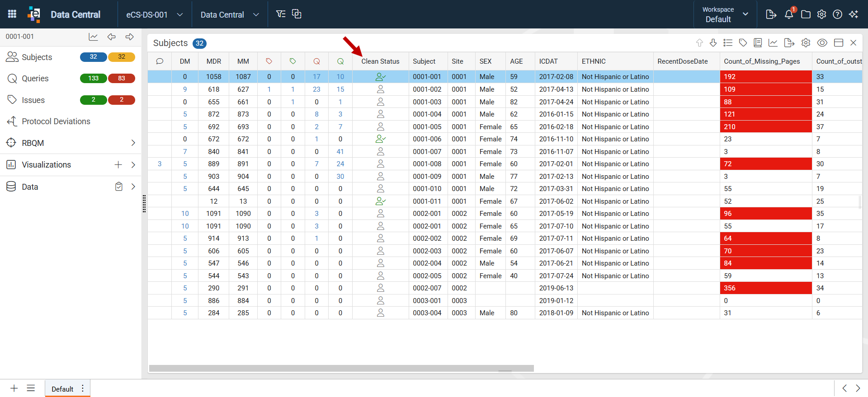Viewport: 868px width, 397px height.
Task: Open the Data Central module dropdown
Action: [230, 15]
